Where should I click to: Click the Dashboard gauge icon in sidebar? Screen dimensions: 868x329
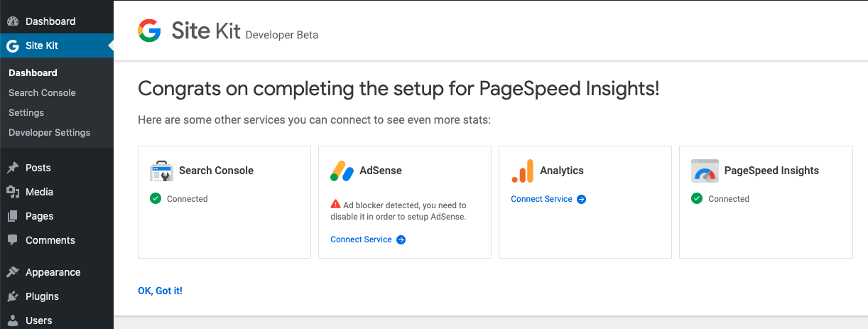[x=12, y=21]
